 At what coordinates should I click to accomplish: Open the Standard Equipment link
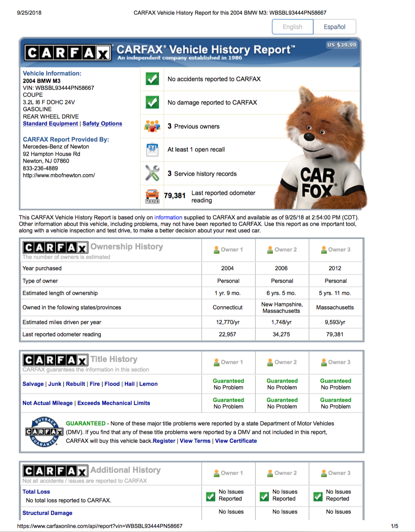pyautogui.click(x=50, y=124)
